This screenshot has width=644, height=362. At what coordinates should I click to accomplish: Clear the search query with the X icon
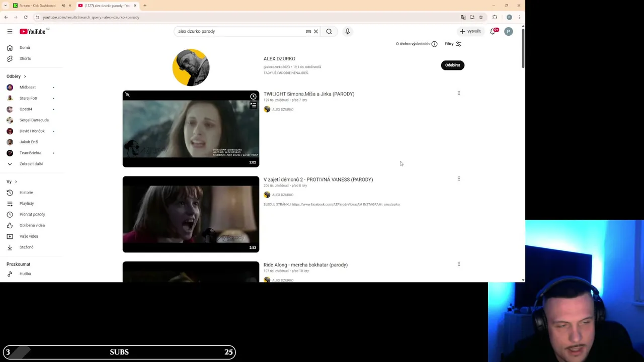click(x=316, y=31)
